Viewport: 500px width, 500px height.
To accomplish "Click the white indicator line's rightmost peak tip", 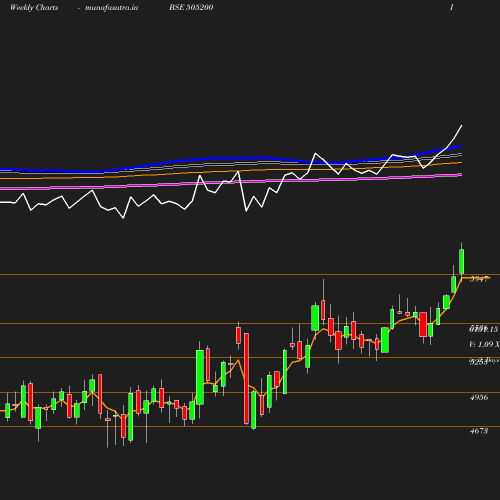I will click(462, 125).
